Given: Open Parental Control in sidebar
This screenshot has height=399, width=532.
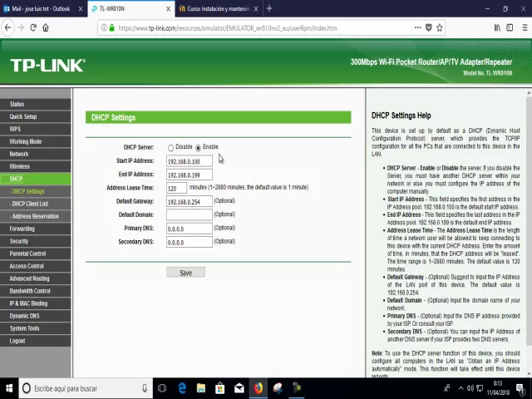Looking at the screenshot, I should coord(36,254).
